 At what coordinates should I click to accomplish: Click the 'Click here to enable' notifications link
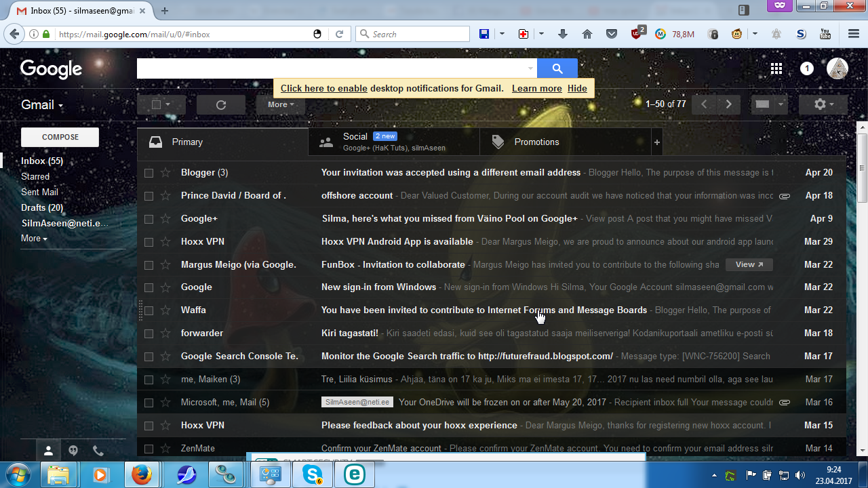point(324,88)
